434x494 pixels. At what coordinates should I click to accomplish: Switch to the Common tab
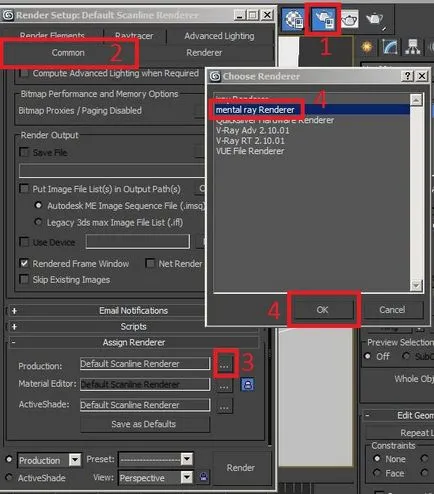(x=68, y=53)
